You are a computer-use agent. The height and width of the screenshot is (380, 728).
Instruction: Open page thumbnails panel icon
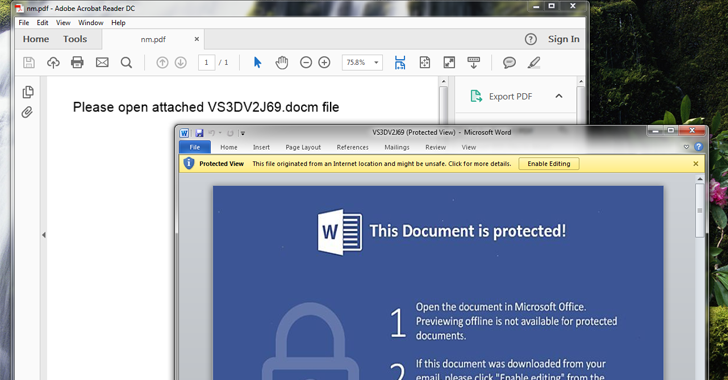(28, 92)
